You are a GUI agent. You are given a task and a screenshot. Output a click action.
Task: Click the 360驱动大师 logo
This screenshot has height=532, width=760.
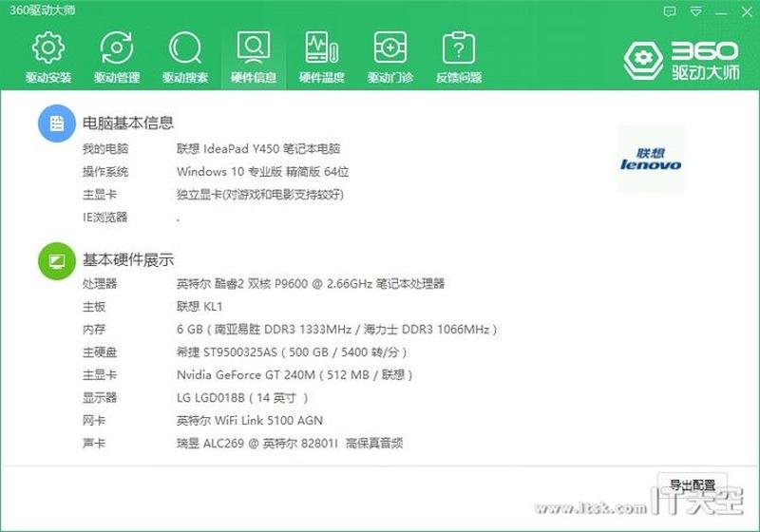coord(681,61)
